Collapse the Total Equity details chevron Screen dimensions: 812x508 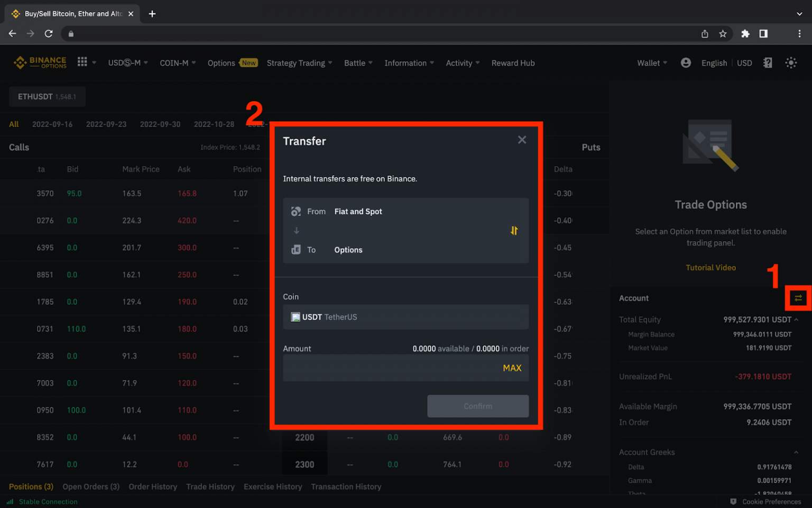pos(796,319)
